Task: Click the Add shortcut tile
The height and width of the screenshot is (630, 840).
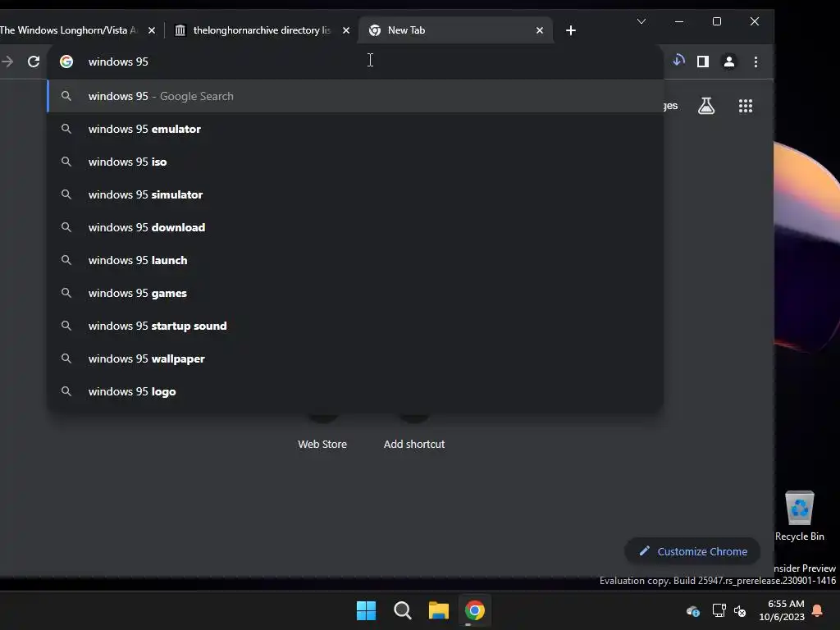Action: 414,444
